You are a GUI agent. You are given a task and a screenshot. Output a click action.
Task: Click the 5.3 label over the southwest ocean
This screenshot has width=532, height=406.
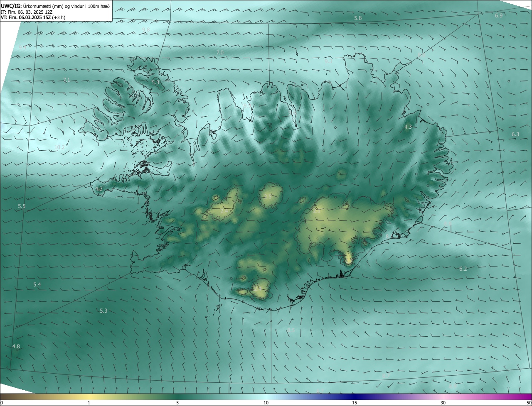[x=103, y=311]
